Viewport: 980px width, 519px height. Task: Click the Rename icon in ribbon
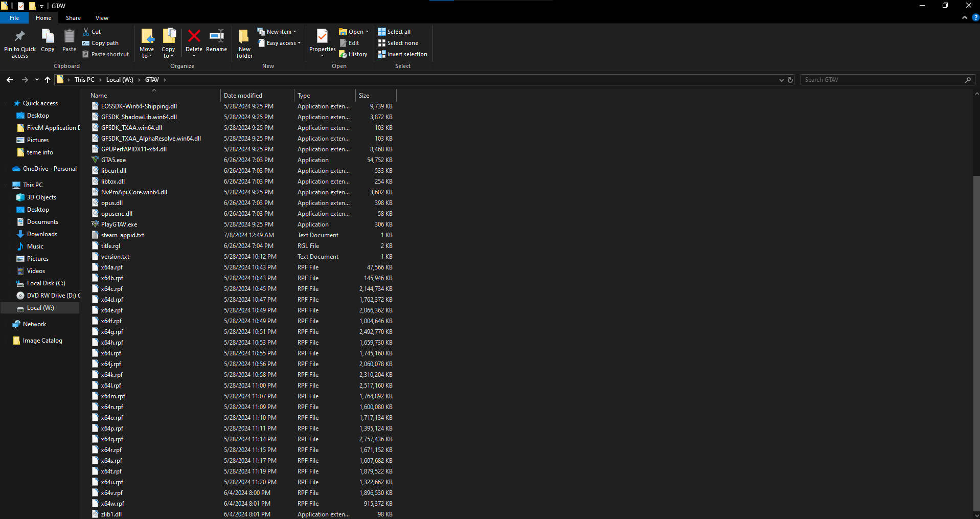216,37
